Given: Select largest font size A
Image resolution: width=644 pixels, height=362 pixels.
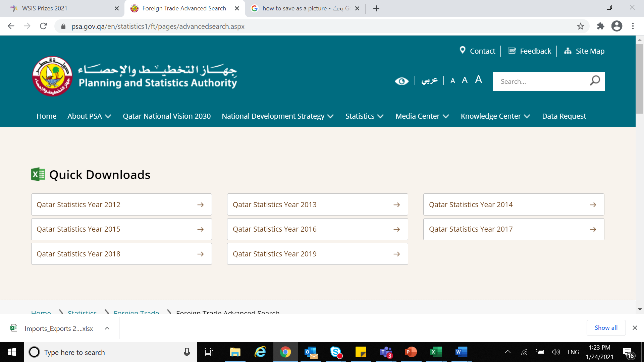Looking at the screenshot, I should 479,79.
